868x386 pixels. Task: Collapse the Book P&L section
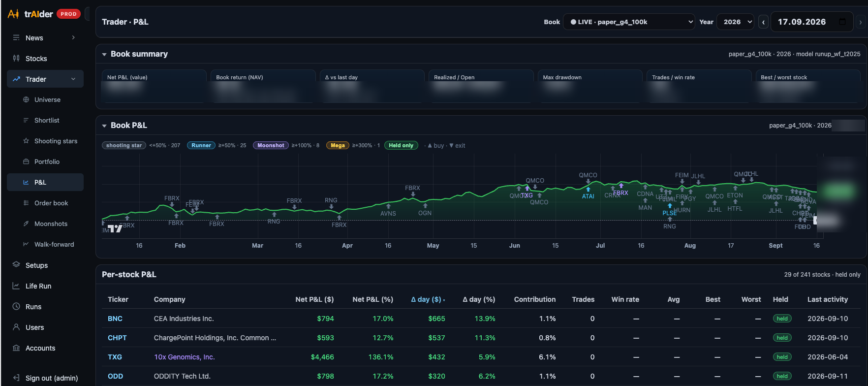pyautogui.click(x=104, y=126)
